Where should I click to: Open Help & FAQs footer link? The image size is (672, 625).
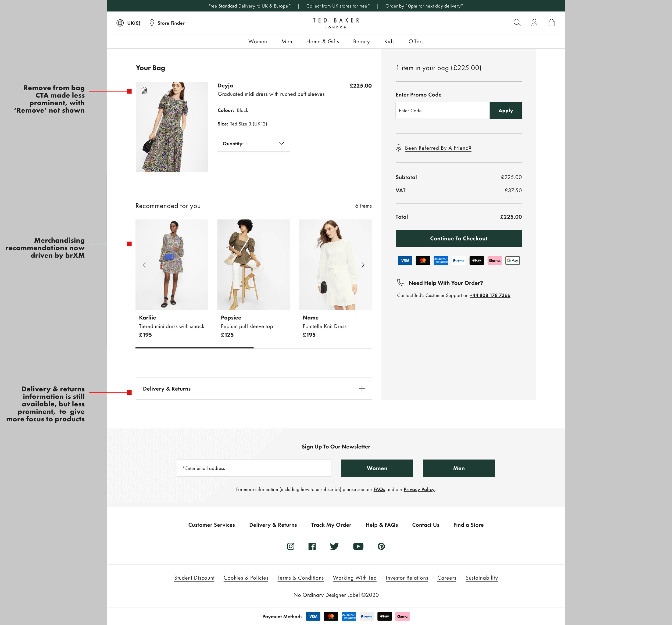[382, 525]
